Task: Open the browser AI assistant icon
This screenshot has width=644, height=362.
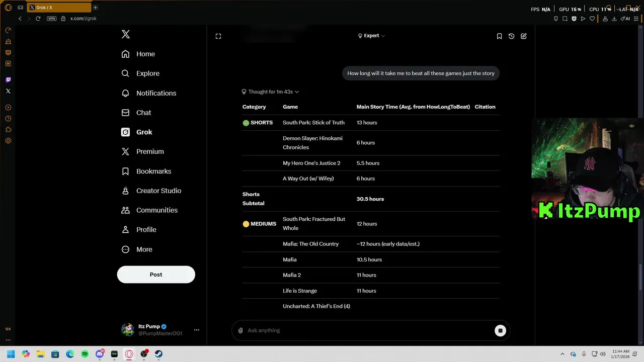Action: pyautogui.click(x=625, y=19)
